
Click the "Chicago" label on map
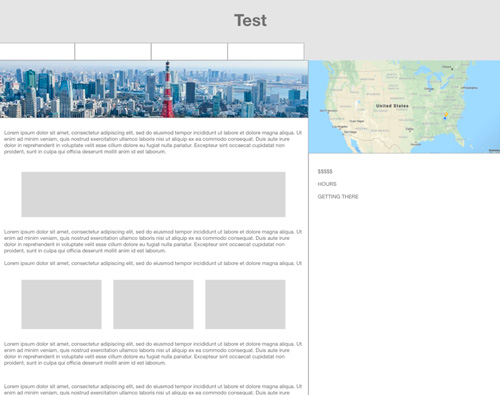pos(429,89)
